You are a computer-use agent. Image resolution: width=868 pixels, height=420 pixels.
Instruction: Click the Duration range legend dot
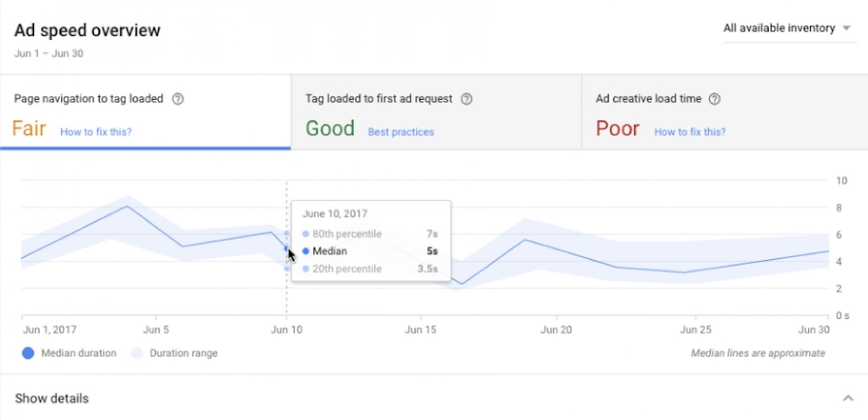click(137, 353)
